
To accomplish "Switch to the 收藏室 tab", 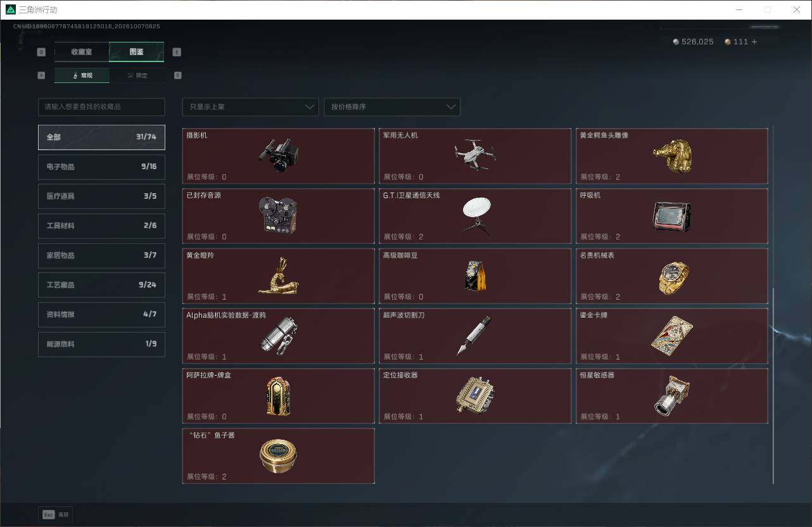I will coord(82,52).
